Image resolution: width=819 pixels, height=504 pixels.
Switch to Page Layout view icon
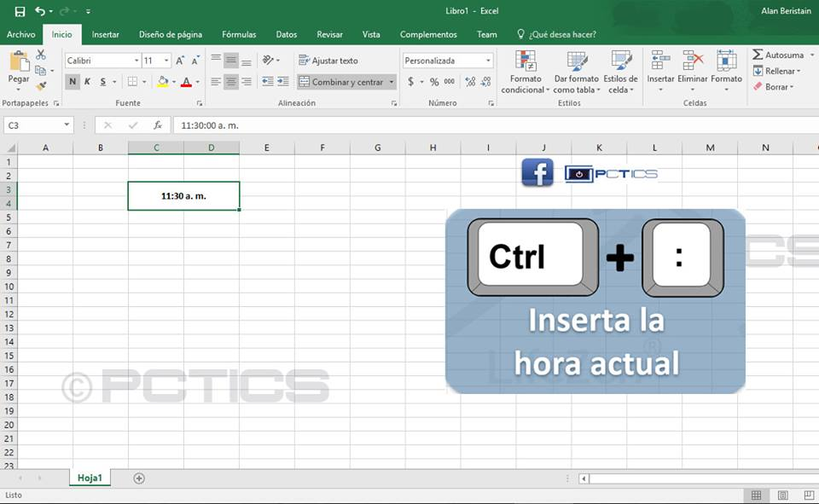[x=782, y=495]
